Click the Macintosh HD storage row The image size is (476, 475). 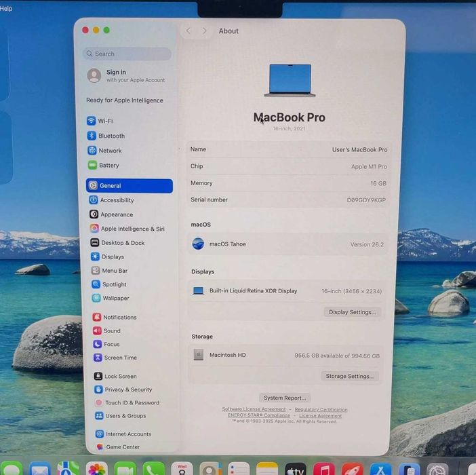click(x=285, y=355)
